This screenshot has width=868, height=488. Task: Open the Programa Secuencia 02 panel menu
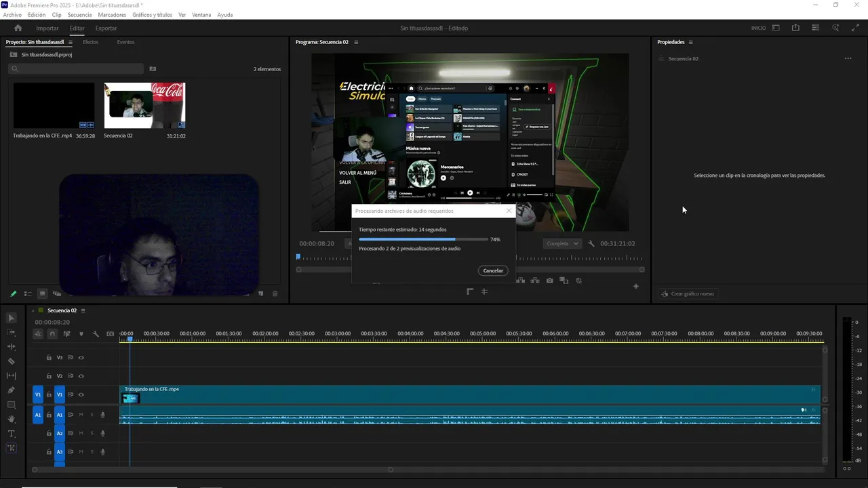pos(356,42)
